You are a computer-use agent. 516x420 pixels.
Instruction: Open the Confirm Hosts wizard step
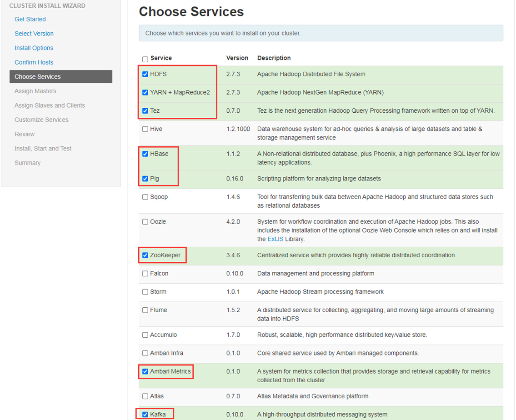click(34, 62)
